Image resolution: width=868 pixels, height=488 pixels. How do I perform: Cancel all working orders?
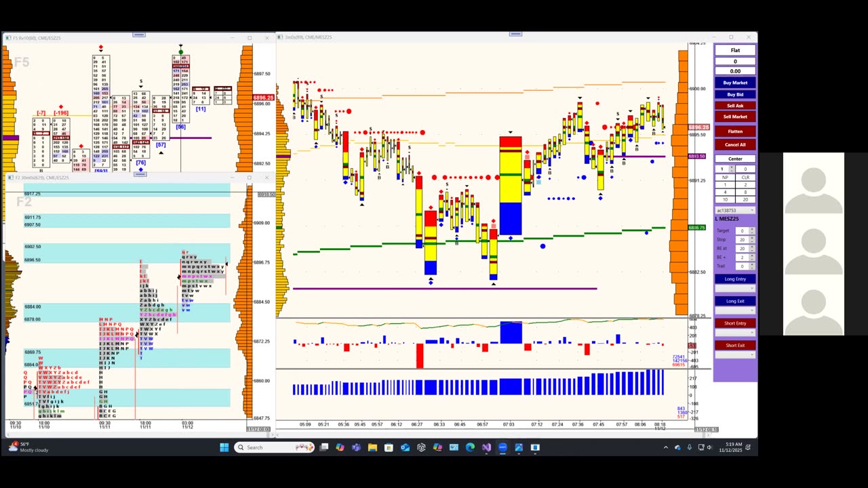point(735,144)
